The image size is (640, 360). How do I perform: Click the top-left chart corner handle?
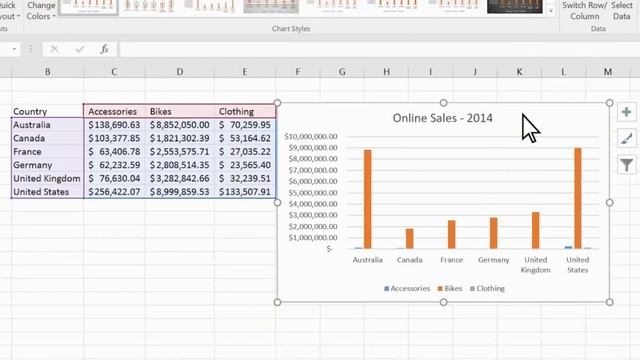coord(277,103)
